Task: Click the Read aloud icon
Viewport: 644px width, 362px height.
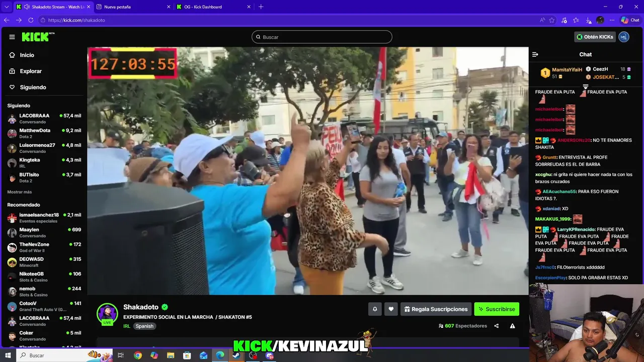Action: [542, 20]
